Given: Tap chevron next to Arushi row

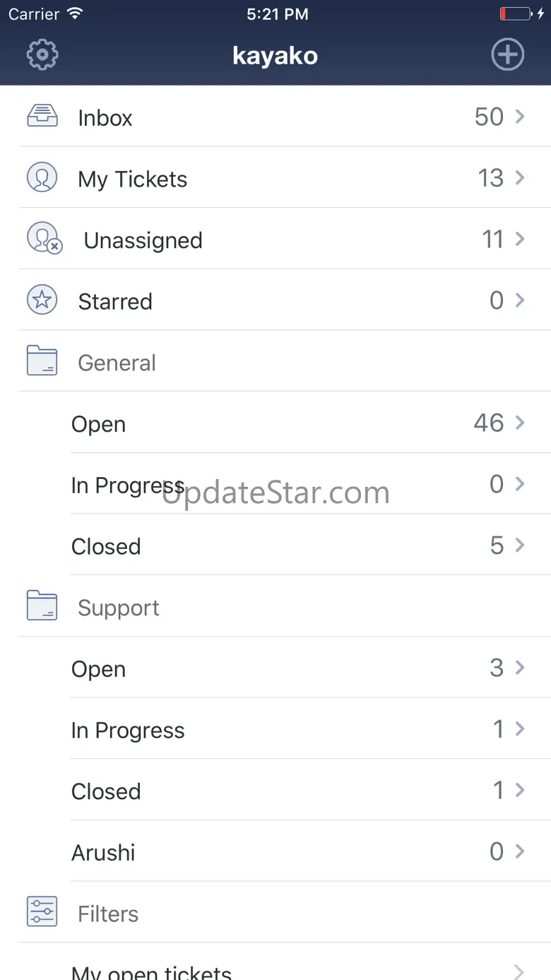Looking at the screenshot, I should click(x=520, y=851).
